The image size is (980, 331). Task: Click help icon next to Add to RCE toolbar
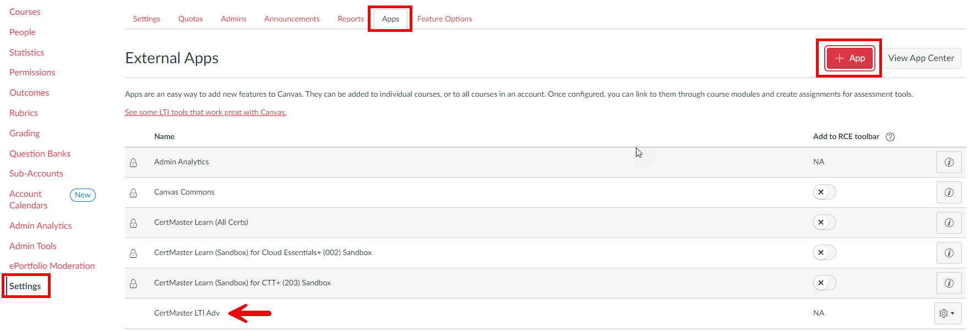[890, 137]
